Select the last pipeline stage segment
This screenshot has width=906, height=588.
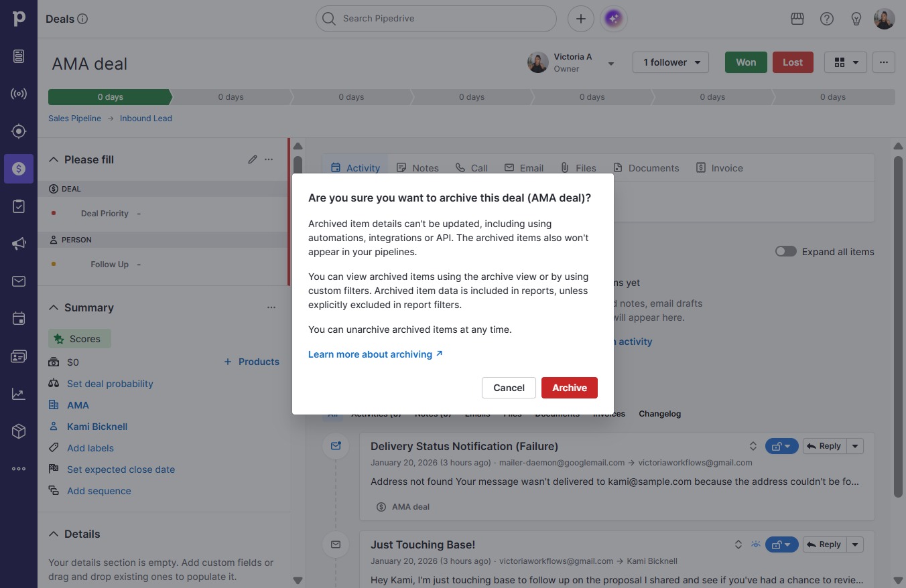(x=833, y=97)
